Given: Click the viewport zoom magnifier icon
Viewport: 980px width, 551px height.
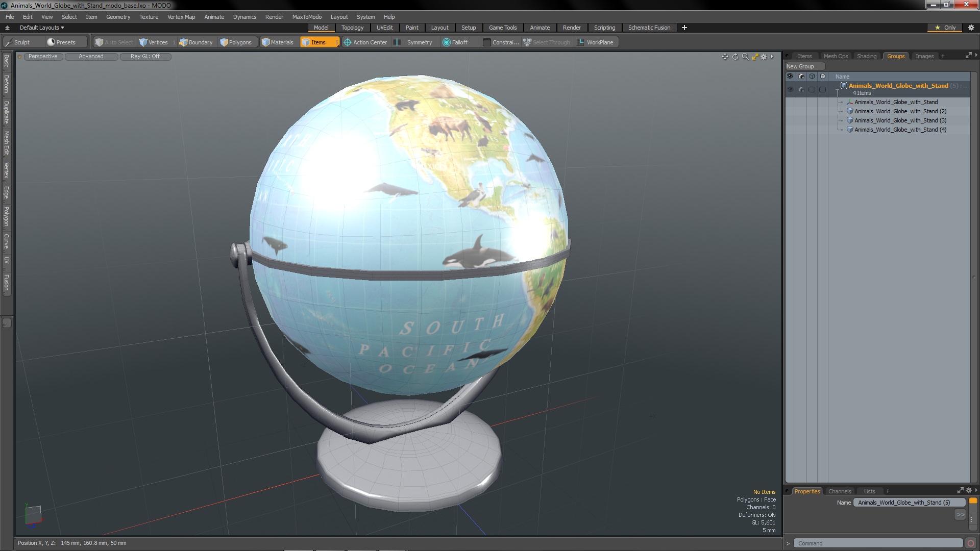Looking at the screenshot, I should (x=745, y=57).
